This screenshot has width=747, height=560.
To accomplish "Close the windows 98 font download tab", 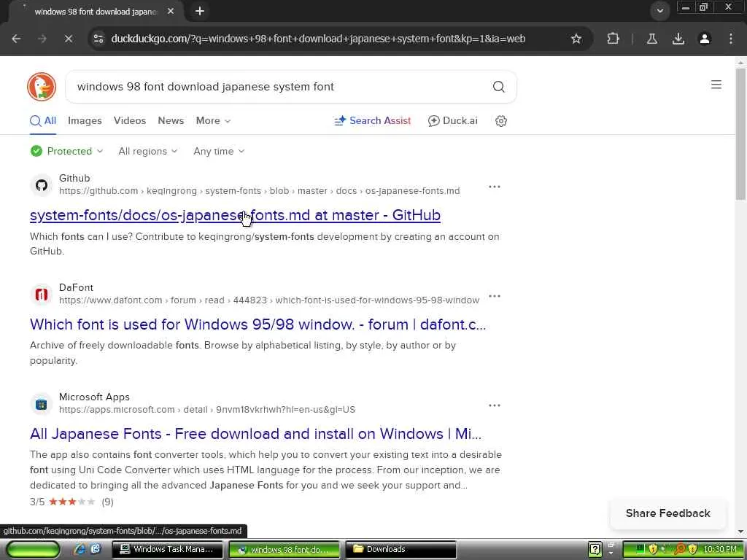I will (171, 11).
